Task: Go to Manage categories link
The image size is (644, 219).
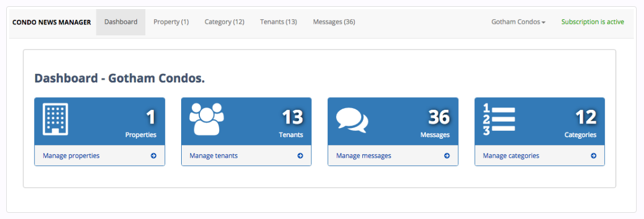Action: (511, 156)
